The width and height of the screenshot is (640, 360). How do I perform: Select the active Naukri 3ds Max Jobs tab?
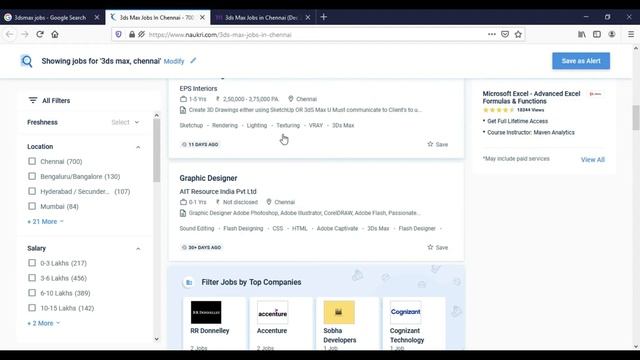click(156, 18)
